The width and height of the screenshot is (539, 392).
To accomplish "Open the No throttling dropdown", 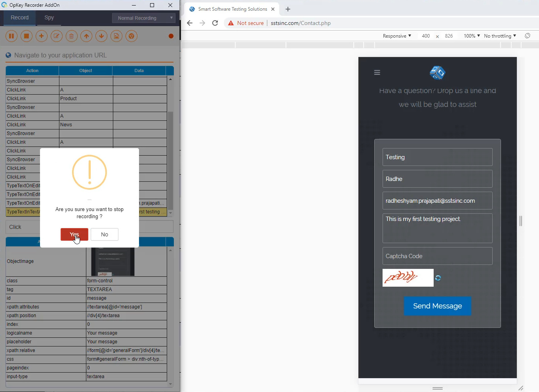I will 500,36.
